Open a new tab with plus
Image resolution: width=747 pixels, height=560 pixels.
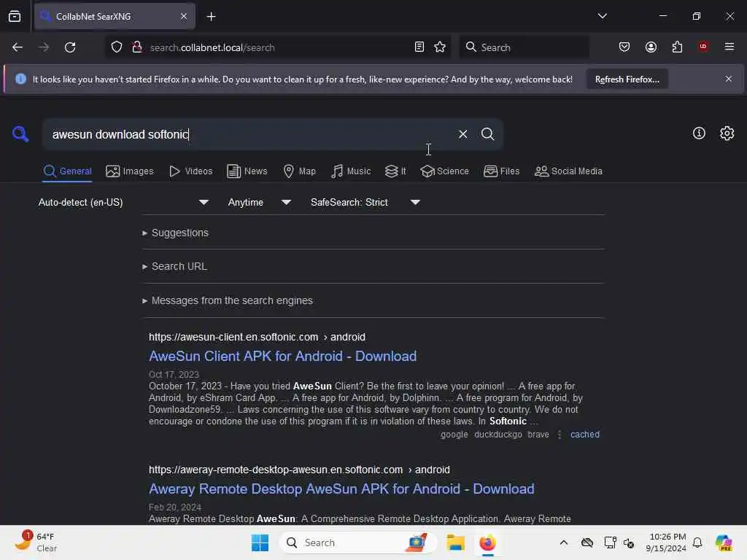(211, 17)
